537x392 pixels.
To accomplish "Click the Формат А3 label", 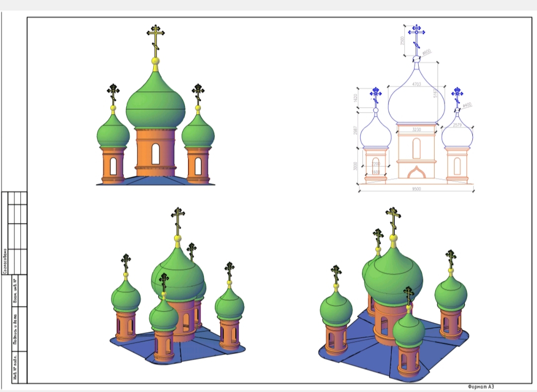I will click(x=481, y=387).
